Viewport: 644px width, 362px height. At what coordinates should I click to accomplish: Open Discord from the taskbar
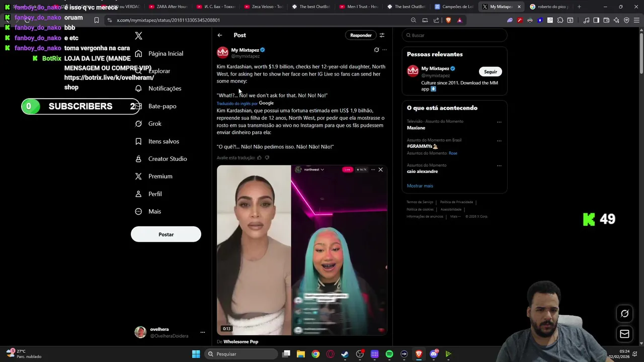(x=434, y=354)
